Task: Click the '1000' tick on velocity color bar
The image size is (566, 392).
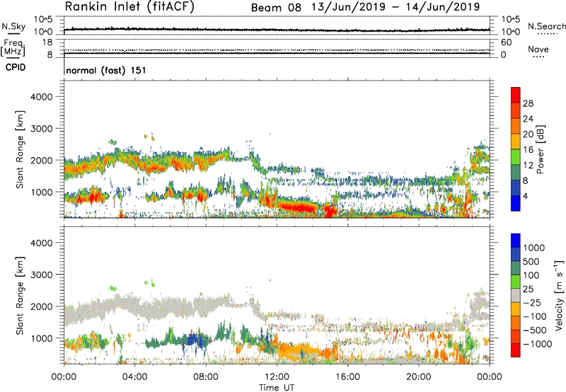Action: coord(534,248)
